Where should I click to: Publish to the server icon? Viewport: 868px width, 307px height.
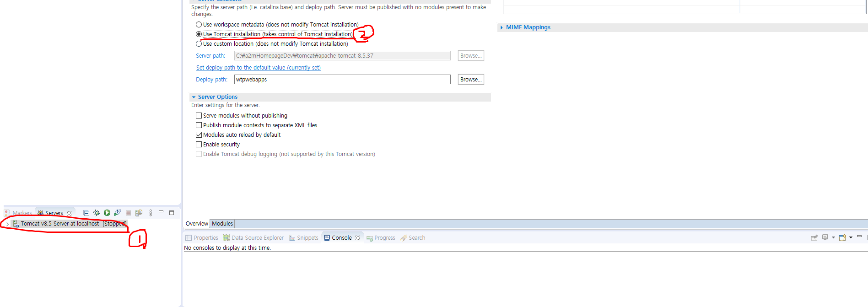coord(139,213)
